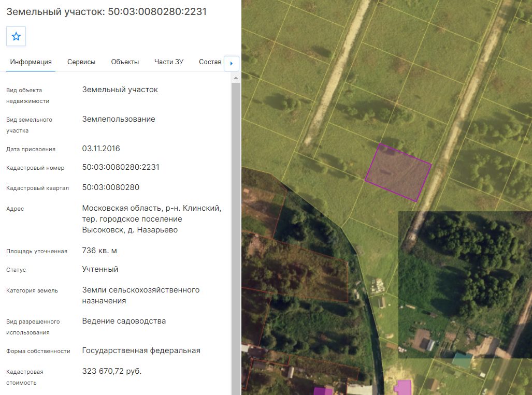532x395 pixels.
Task: Go to the Части ЗУ tab
Action: (x=169, y=62)
